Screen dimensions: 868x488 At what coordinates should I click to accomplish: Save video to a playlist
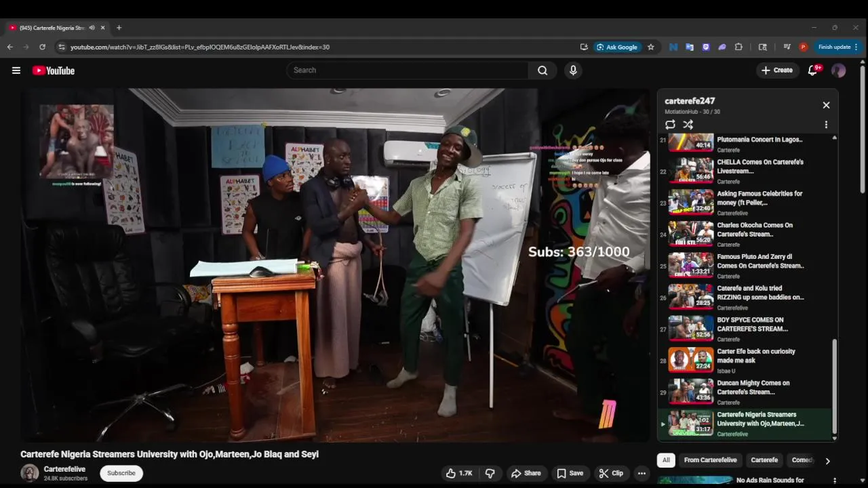click(x=570, y=473)
